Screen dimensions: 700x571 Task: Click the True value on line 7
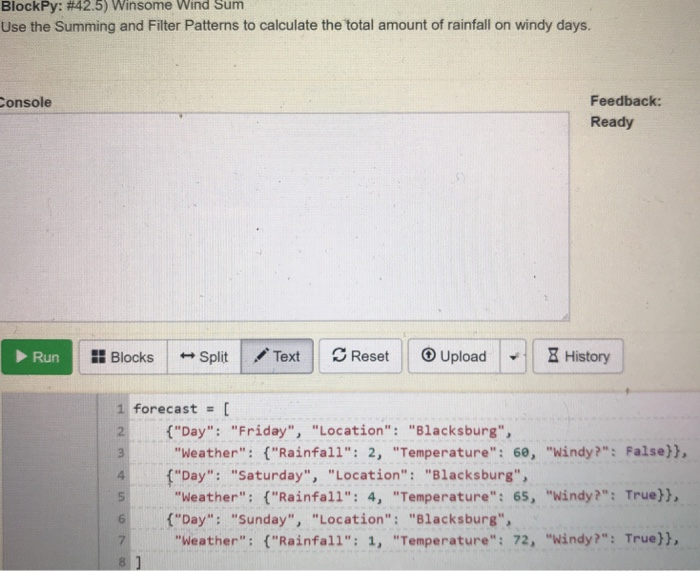coord(641,538)
